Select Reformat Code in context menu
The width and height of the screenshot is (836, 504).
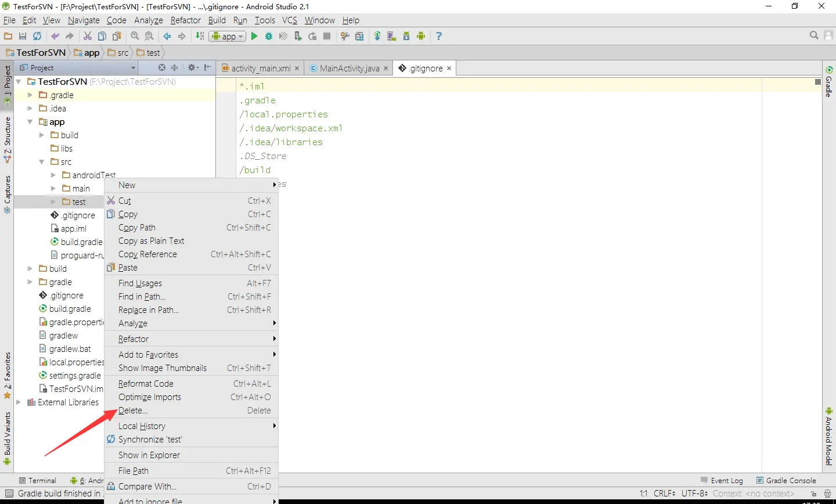[x=191, y=384]
